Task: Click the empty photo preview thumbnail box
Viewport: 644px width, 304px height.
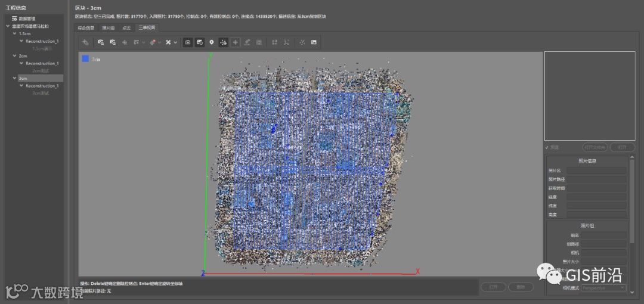Action: point(590,96)
